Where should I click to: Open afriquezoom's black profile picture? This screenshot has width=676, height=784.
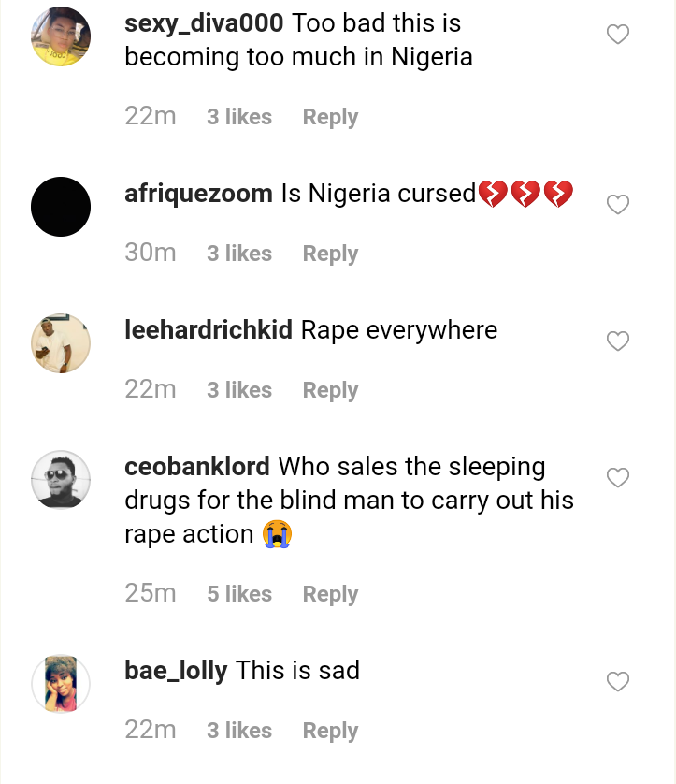[x=61, y=206]
